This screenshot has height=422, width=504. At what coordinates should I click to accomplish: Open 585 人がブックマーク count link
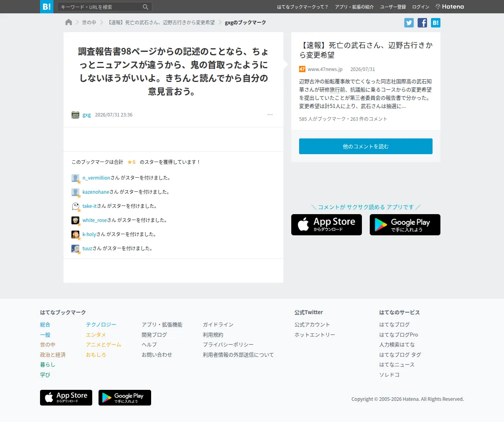tap(322, 119)
